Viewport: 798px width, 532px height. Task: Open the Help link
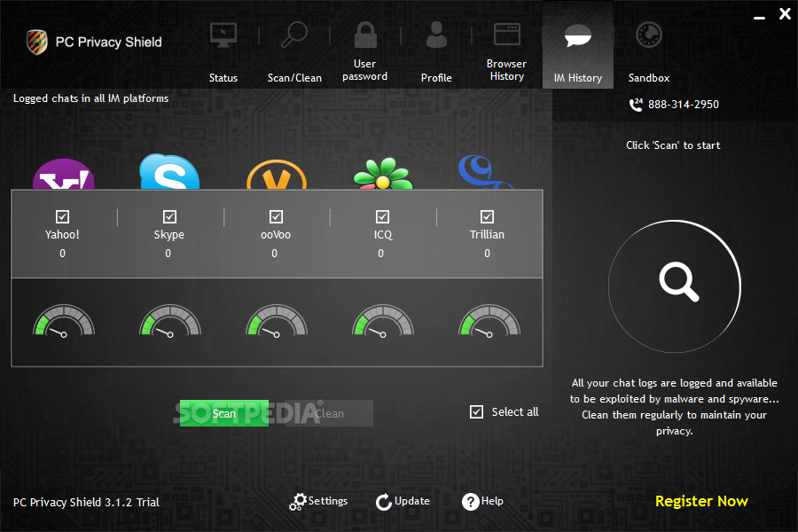[492, 501]
